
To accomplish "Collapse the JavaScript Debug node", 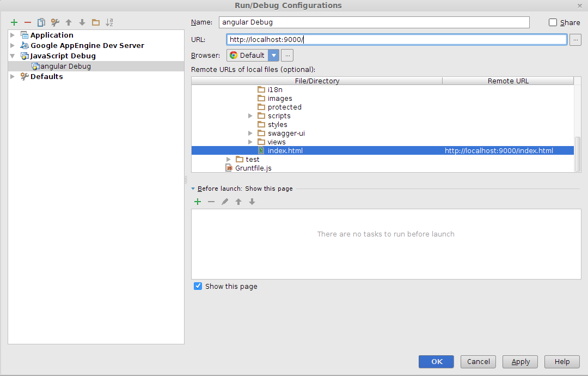I will [12, 56].
